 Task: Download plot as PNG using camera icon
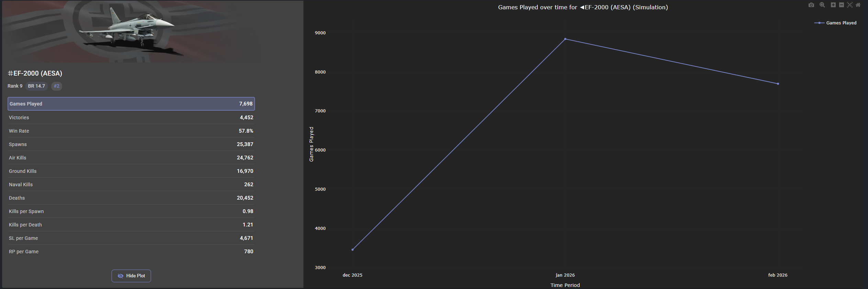811,5
